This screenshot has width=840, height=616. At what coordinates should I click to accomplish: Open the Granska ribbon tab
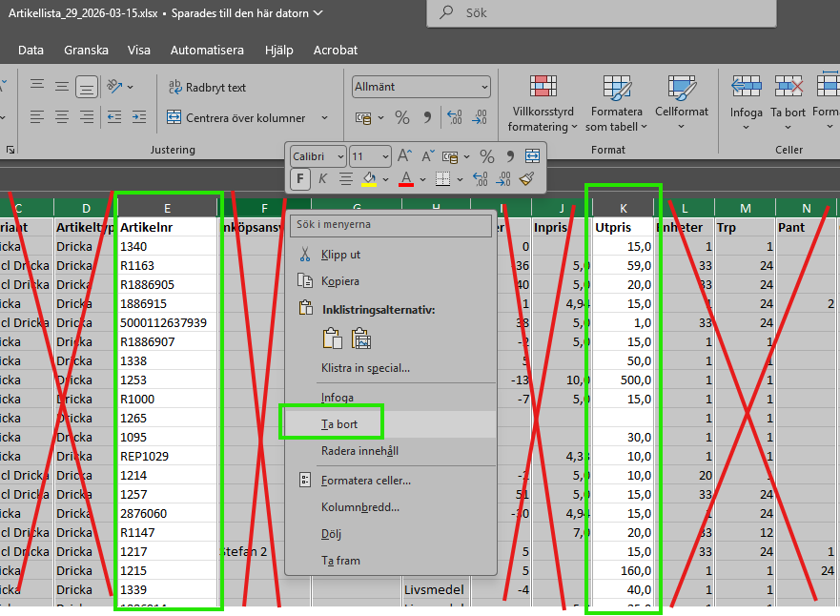click(86, 50)
